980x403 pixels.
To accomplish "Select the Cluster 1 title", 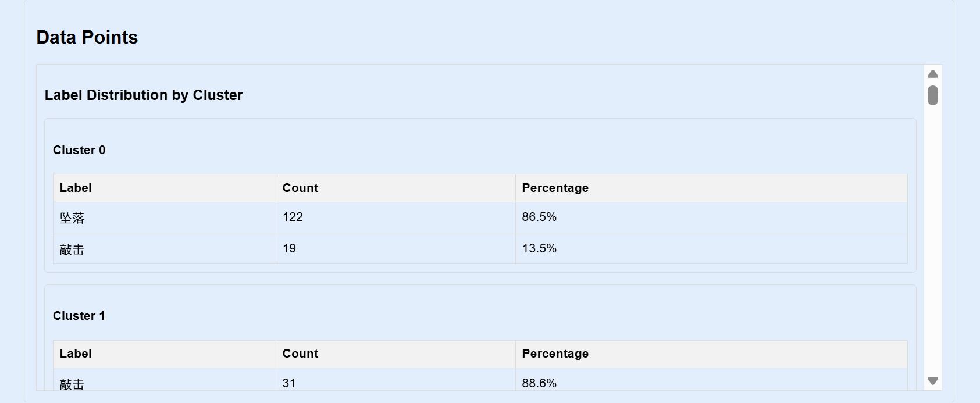I will coord(79,316).
